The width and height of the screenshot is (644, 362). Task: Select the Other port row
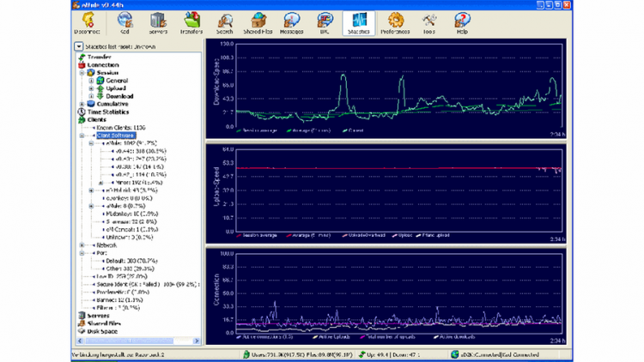(130, 268)
